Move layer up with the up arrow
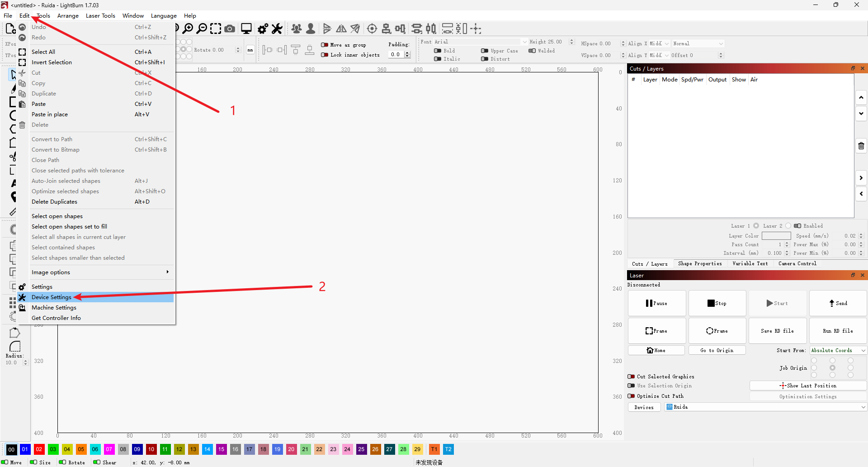Image resolution: width=868 pixels, height=467 pixels. click(861, 97)
